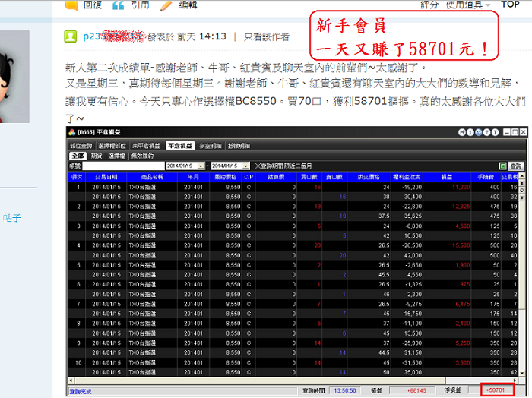Click the 結算價 column header
This screenshot has width=532, height=398.
[x=276, y=177]
